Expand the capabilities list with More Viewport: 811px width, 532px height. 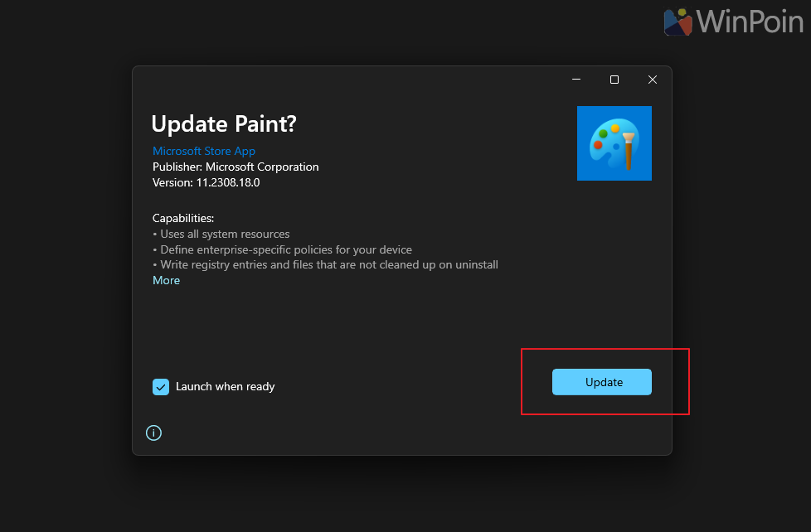[166, 281]
